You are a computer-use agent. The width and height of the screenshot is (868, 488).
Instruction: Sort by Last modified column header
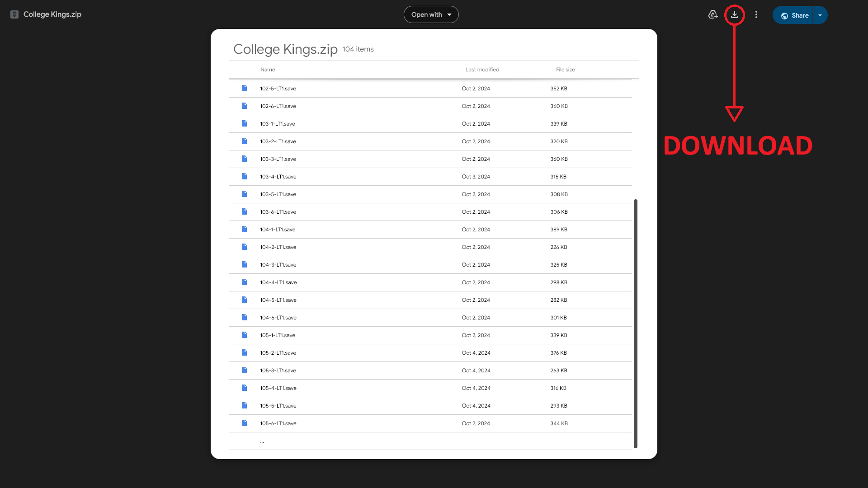coord(482,70)
